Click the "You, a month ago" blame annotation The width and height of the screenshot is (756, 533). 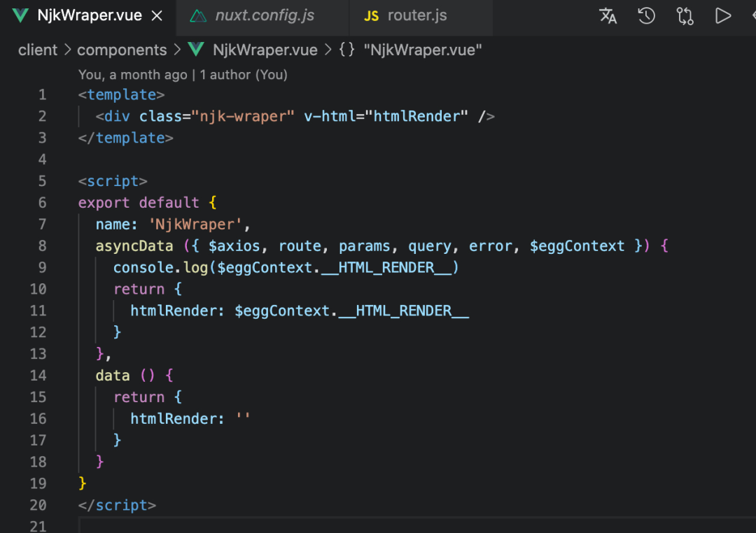point(133,75)
